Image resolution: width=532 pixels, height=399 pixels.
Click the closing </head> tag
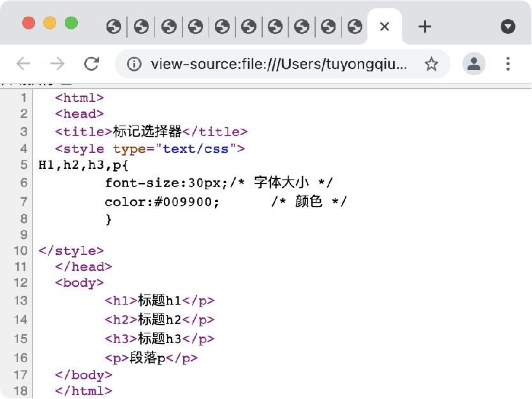pyautogui.click(x=84, y=266)
